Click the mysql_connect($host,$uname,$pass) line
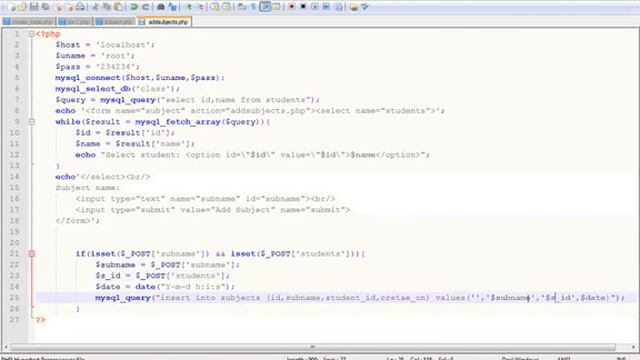The width and height of the screenshot is (640, 360). pos(140,78)
